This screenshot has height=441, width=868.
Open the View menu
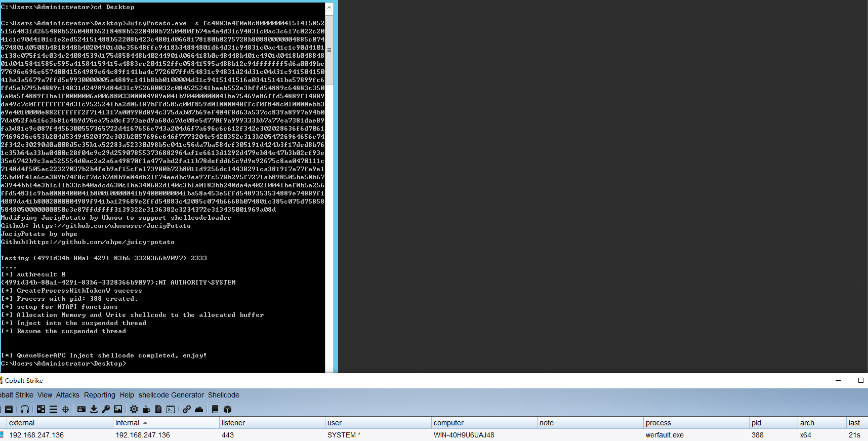click(45, 395)
